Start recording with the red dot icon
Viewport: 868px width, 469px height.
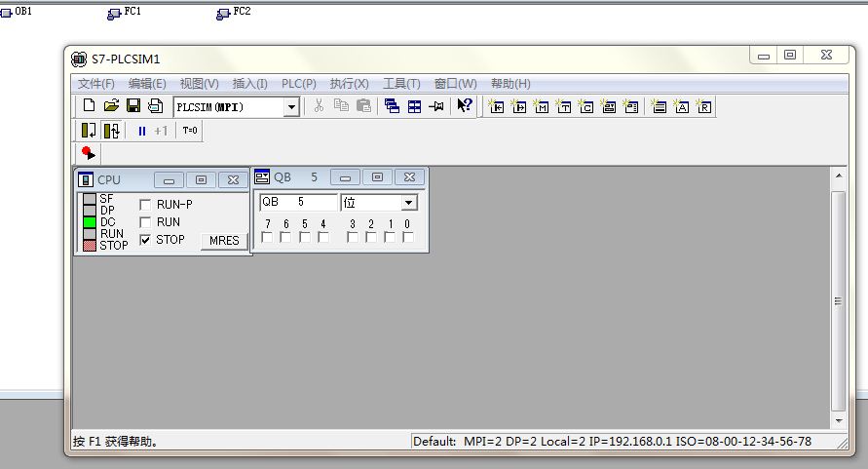[89, 153]
